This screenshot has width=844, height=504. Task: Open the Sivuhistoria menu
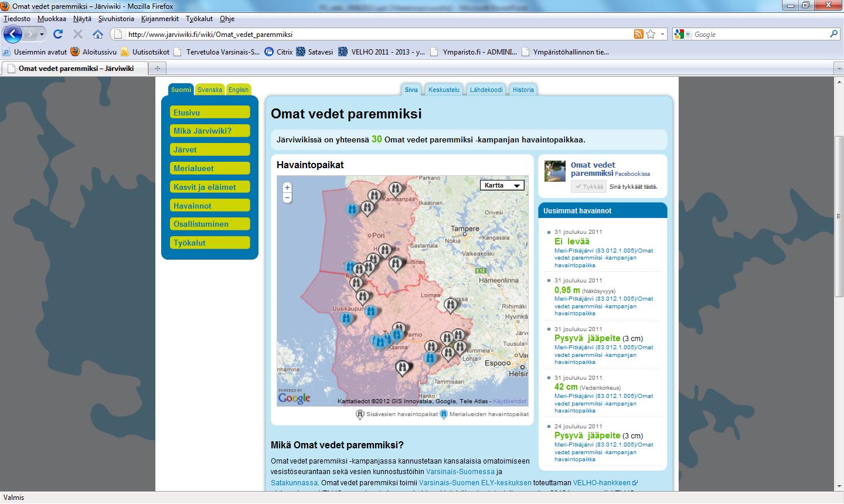[116, 19]
